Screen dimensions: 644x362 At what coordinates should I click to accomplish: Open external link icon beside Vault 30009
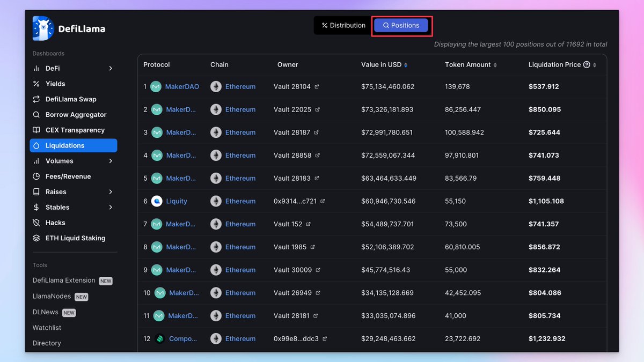coord(318,270)
